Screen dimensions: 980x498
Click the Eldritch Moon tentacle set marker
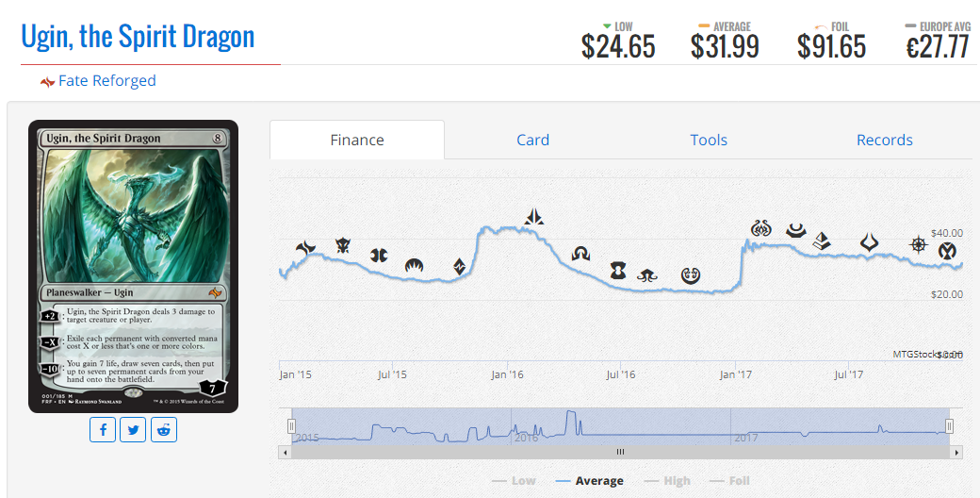click(646, 275)
